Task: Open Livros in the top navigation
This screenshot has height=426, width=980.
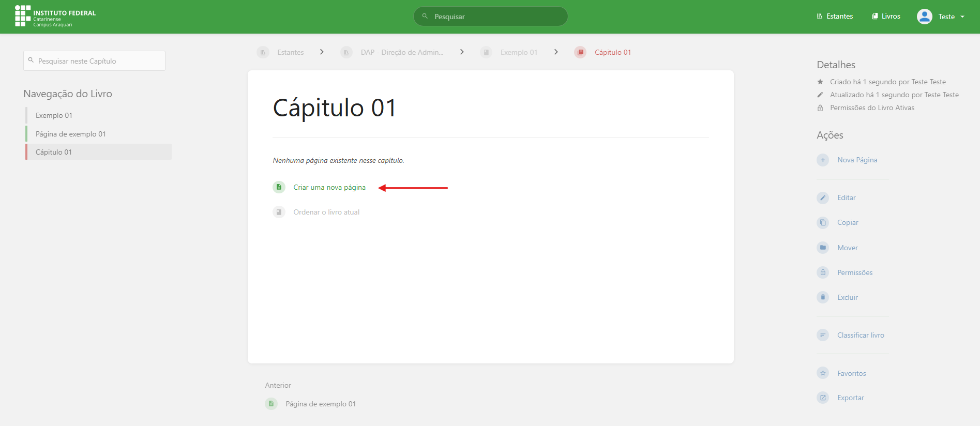Action: 886,17
